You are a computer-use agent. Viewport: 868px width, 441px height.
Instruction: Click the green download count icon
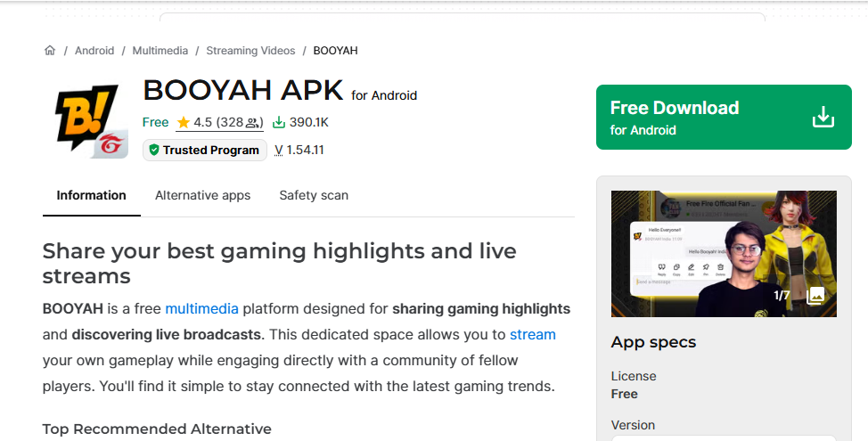[x=279, y=123]
